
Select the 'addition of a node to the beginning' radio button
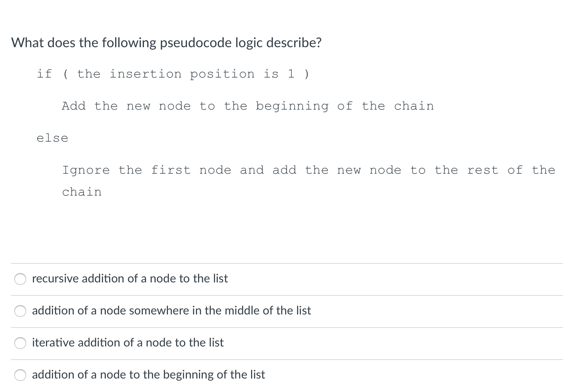point(20,375)
